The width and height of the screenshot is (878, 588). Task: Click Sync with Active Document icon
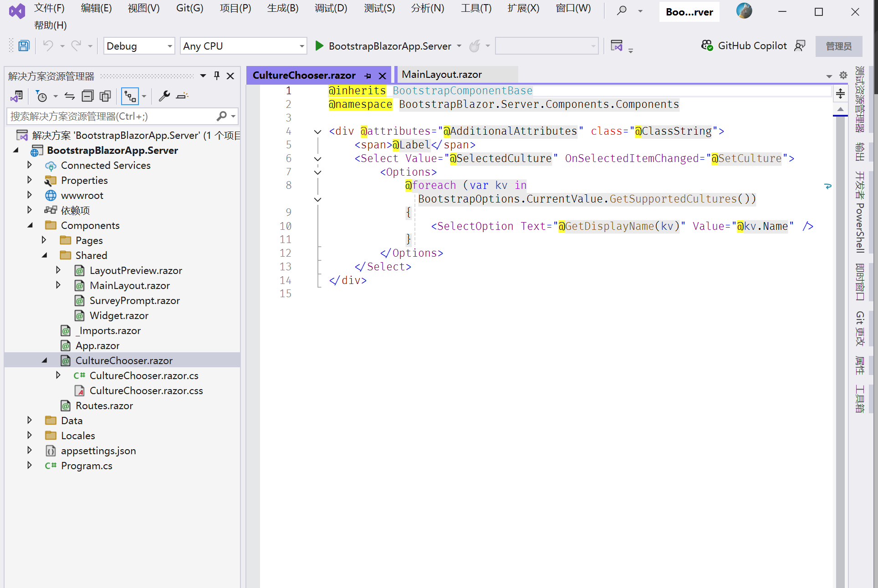point(69,96)
